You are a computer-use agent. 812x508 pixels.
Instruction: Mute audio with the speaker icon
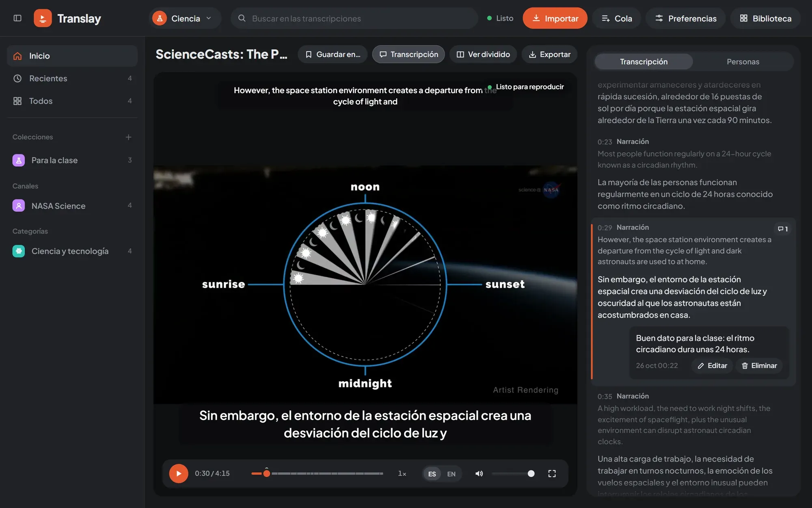pyautogui.click(x=479, y=473)
